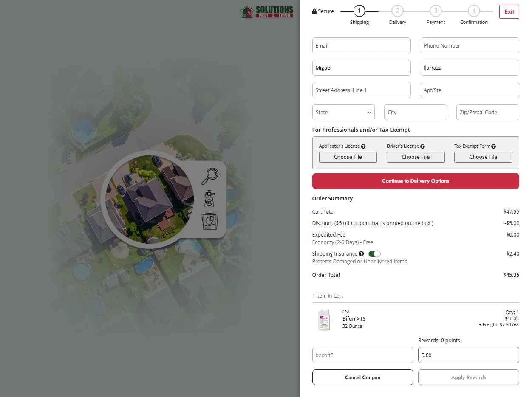Focus Street Address Line 1 field
Viewport: 532px width, 397px height.
pyautogui.click(x=362, y=90)
